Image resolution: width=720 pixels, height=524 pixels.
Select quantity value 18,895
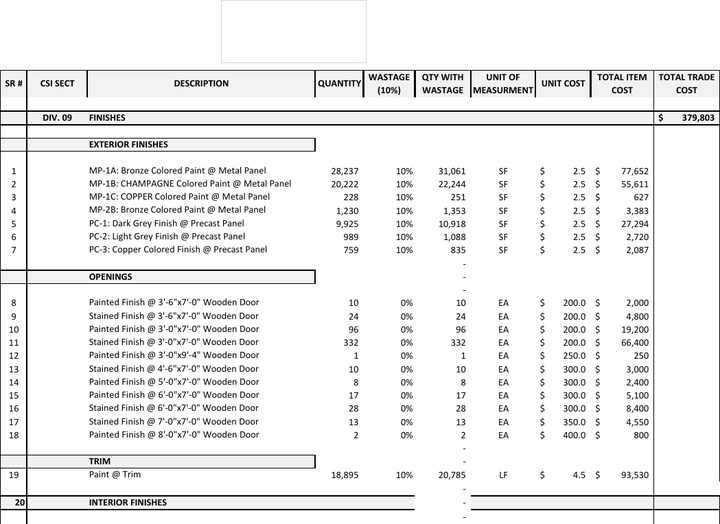[345, 475]
